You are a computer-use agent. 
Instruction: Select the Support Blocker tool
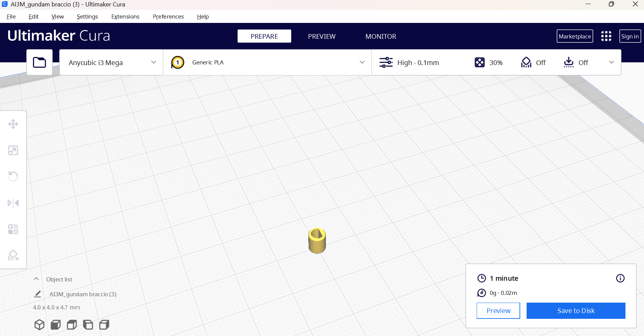point(13,255)
